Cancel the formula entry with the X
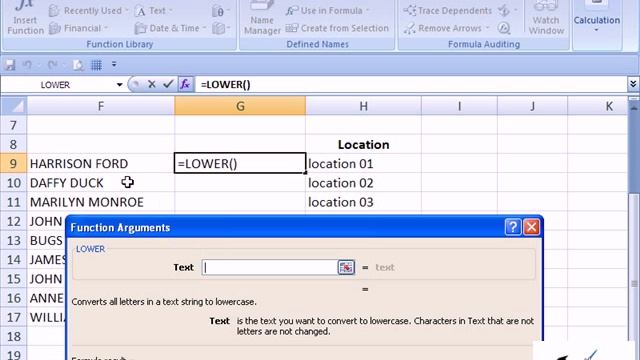Viewport: 640px width, 360px height. tap(151, 84)
